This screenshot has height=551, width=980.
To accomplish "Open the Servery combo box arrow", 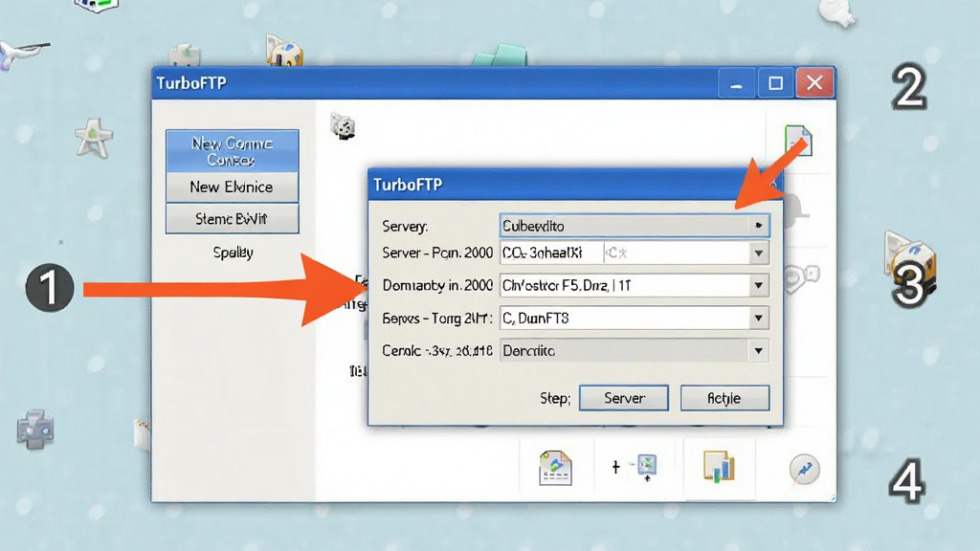I will tap(758, 226).
